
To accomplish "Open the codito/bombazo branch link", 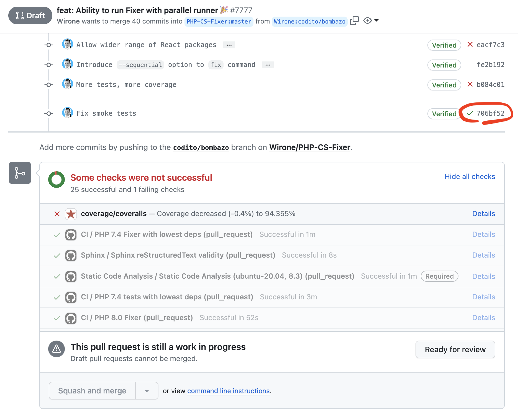I will [201, 147].
